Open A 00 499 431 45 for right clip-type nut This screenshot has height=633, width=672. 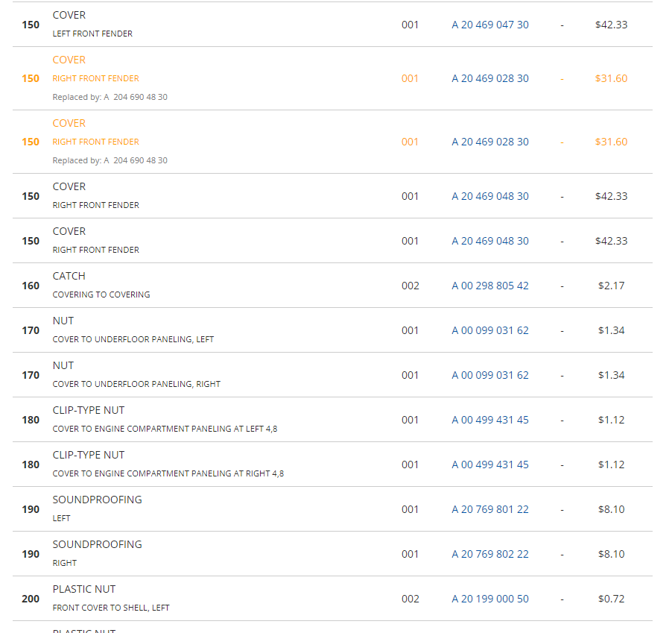(x=490, y=465)
